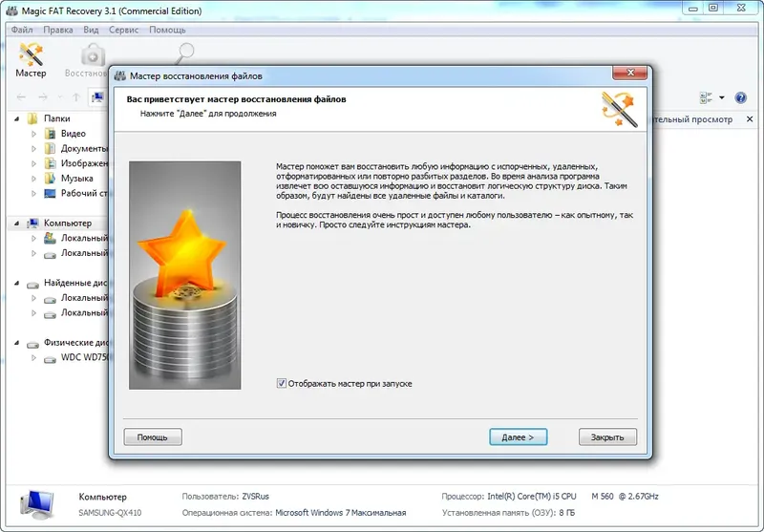
Task: Select the ZVSRus user name text
Action: tap(255, 497)
